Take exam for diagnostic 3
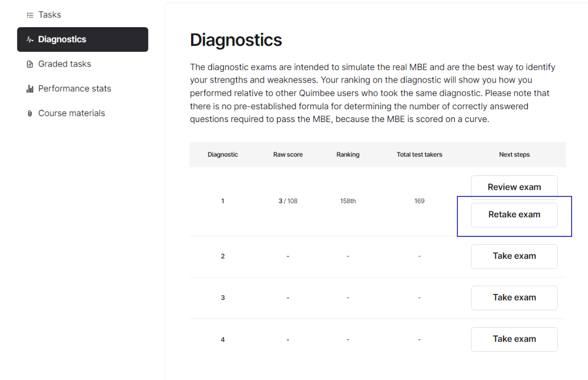Viewport: 588px width, 380px height. click(514, 298)
